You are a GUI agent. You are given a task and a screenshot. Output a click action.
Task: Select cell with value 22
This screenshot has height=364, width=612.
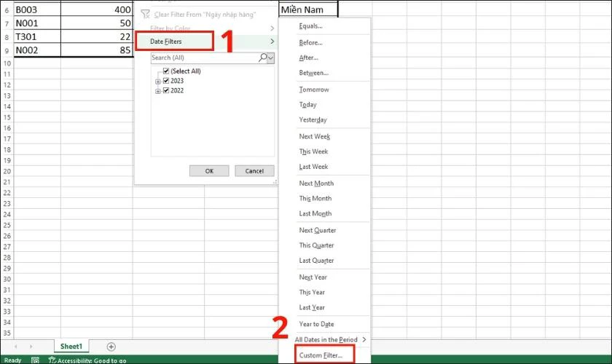pyautogui.click(x=97, y=36)
